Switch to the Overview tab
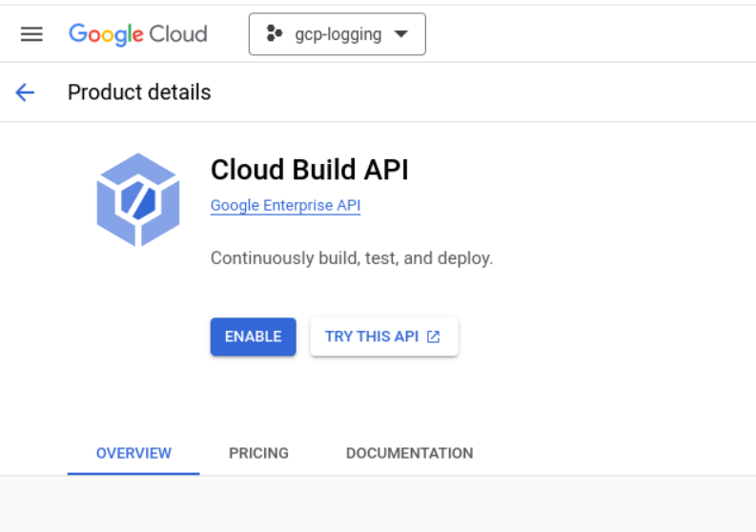This screenshot has height=532, width=756. click(133, 454)
